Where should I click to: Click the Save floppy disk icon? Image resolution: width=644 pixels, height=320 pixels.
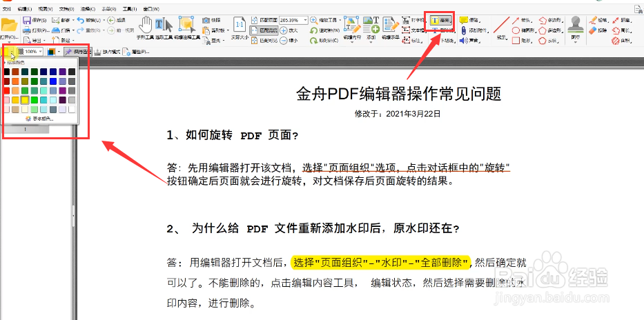pos(27,20)
